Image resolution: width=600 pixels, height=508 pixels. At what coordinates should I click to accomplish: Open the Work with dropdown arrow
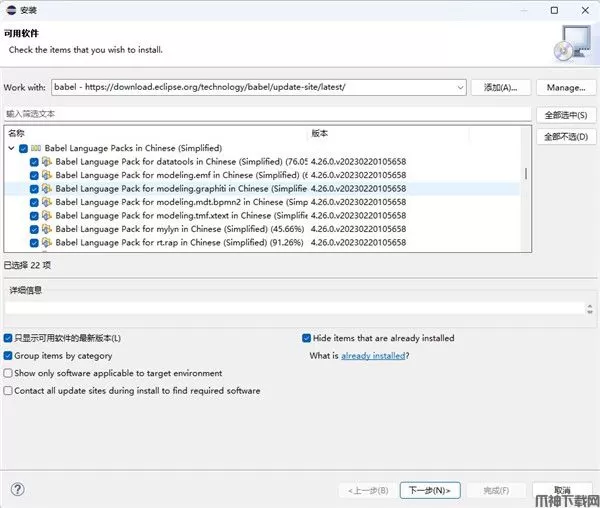coord(460,87)
